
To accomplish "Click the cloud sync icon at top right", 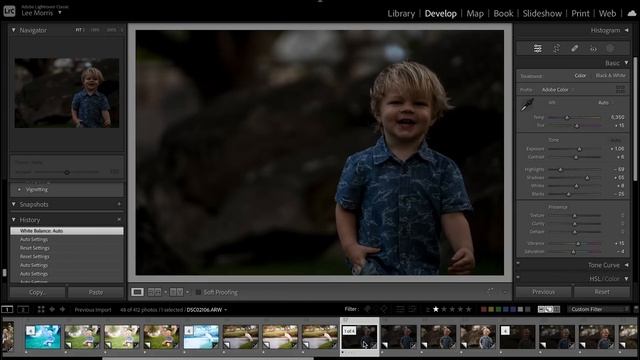I will (631, 13).
